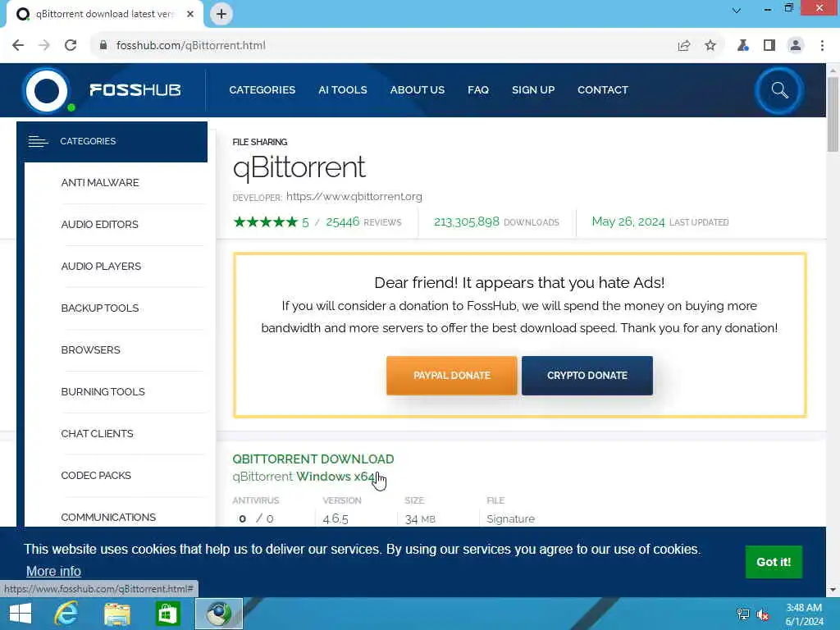Click the share page icon
This screenshot has height=630, width=840.
click(x=683, y=46)
